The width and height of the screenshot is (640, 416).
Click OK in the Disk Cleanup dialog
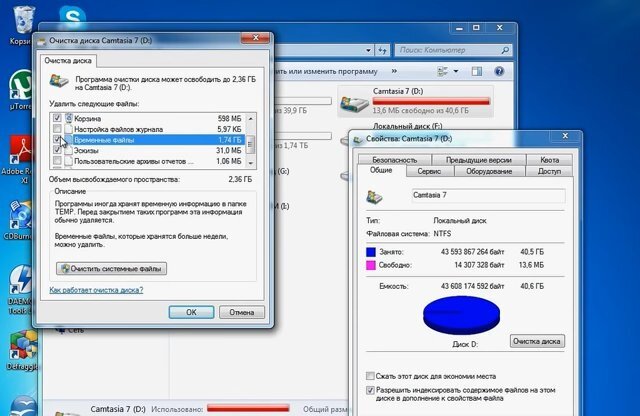pyautogui.click(x=191, y=312)
